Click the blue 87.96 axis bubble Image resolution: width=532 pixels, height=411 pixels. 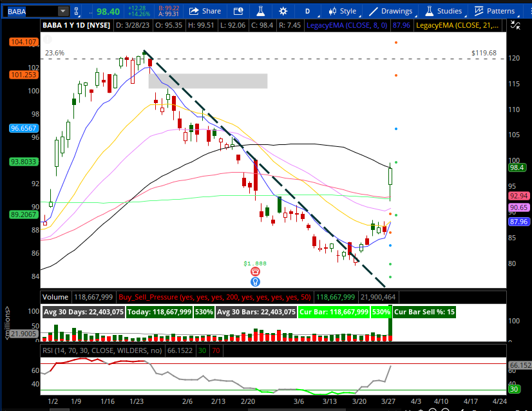point(519,222)
